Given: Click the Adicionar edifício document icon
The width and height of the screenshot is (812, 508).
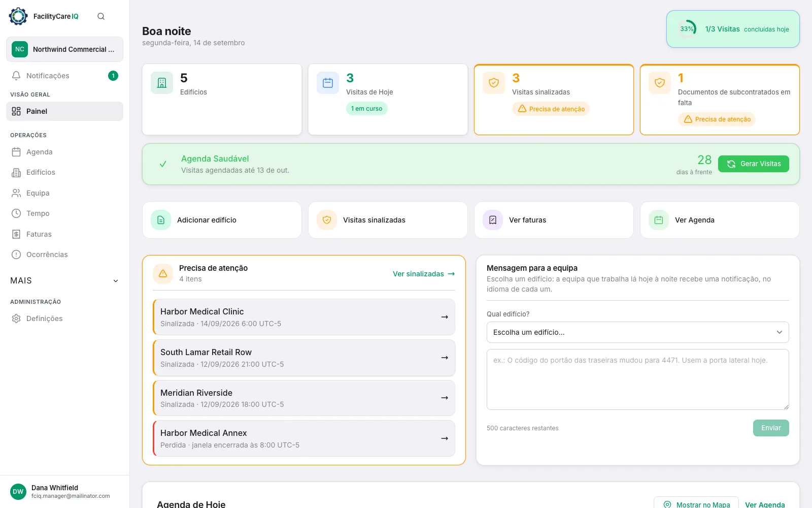Looking at the screenshot, I should coord(161,220).
